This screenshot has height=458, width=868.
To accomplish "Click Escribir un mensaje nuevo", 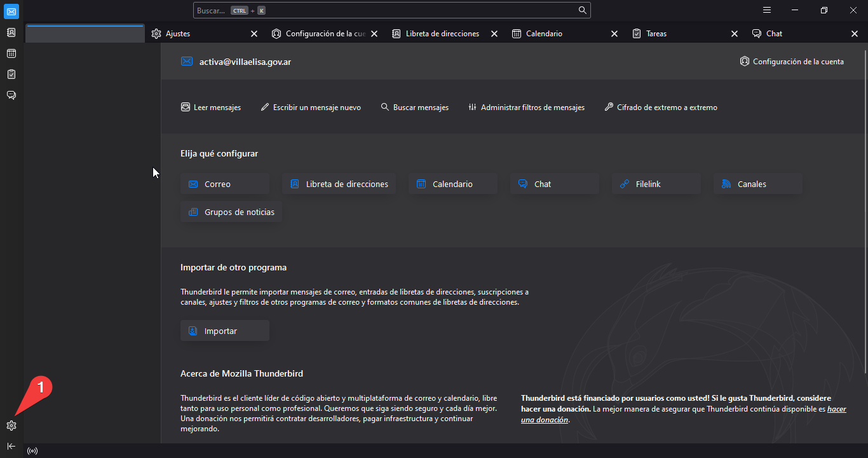I will (x=311, y=108).
